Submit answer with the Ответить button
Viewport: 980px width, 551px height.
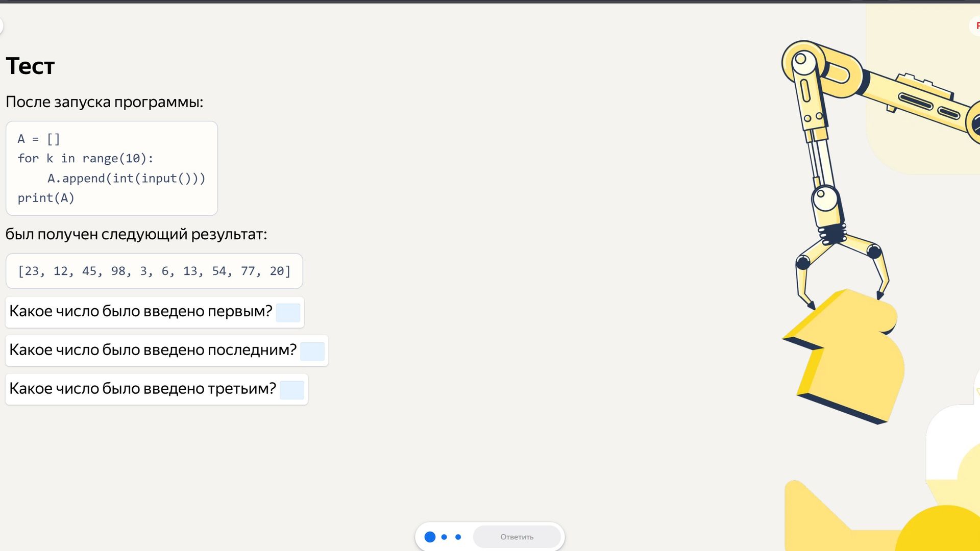pyautogui.click(x=517, y=537)
